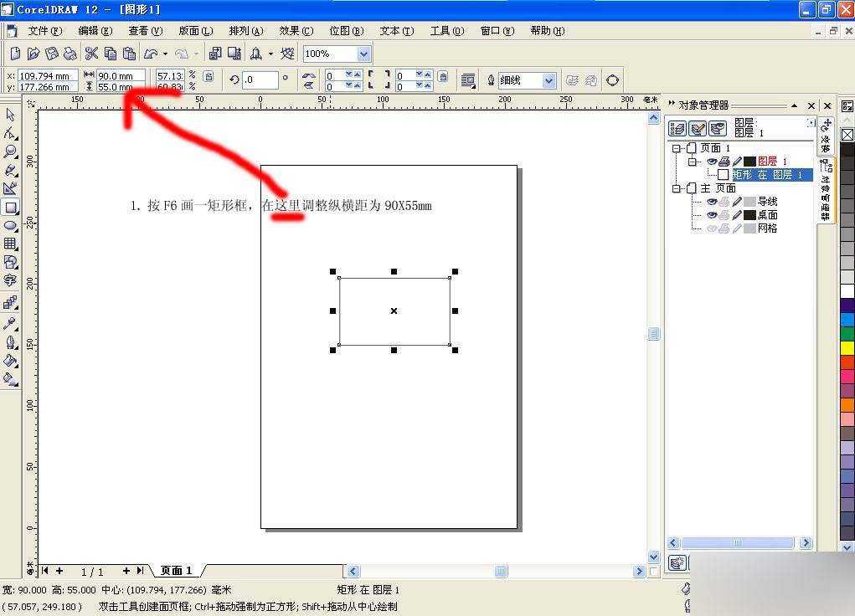Toggle visibility eye of 网格 layer

(x=712, y=228)
